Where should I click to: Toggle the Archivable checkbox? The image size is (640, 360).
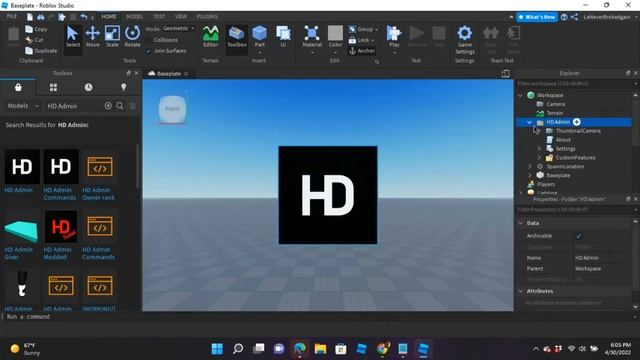tap(578, 236)
